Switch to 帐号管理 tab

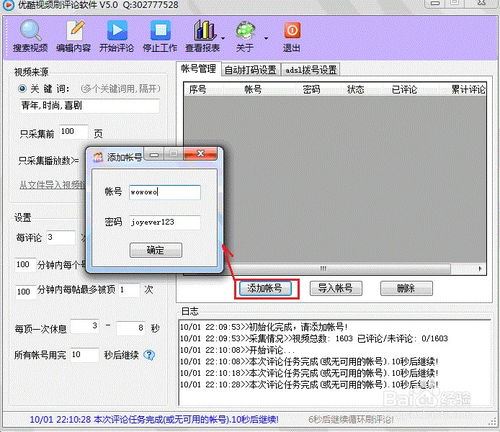tap(198, 69)
